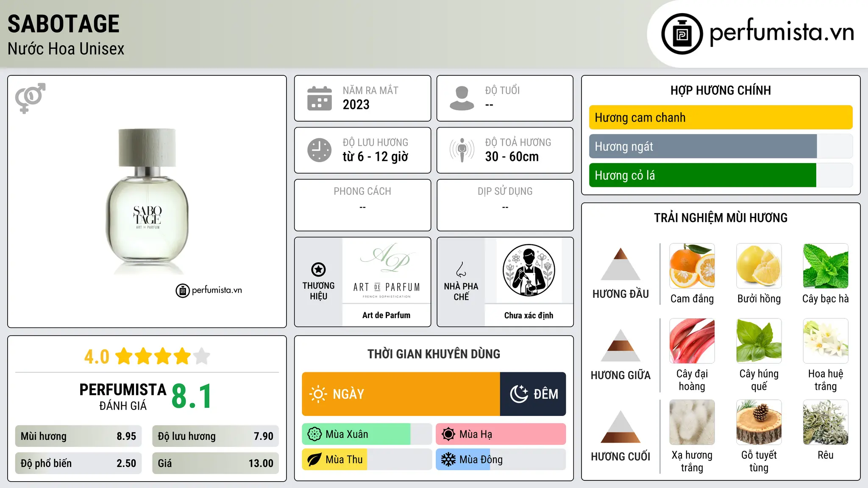Click the star badge icon above Thương hiệu

click(318, 269)
